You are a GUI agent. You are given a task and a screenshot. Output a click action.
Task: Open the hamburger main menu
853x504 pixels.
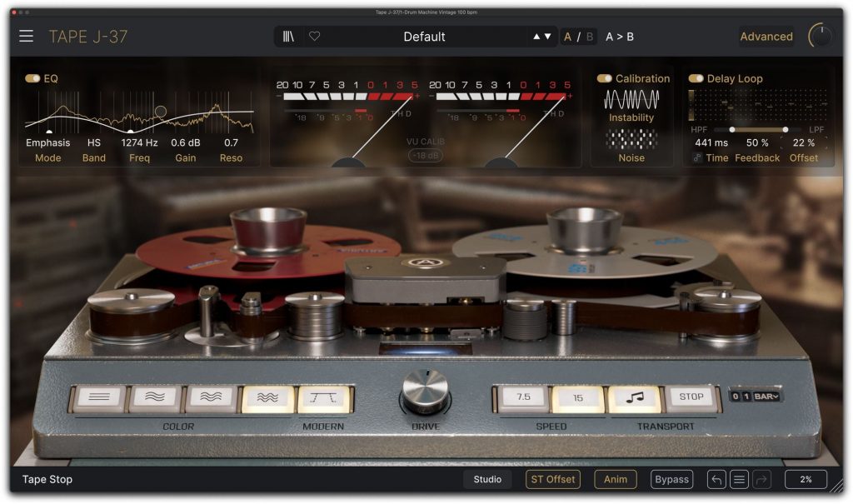tap(26, 36)
